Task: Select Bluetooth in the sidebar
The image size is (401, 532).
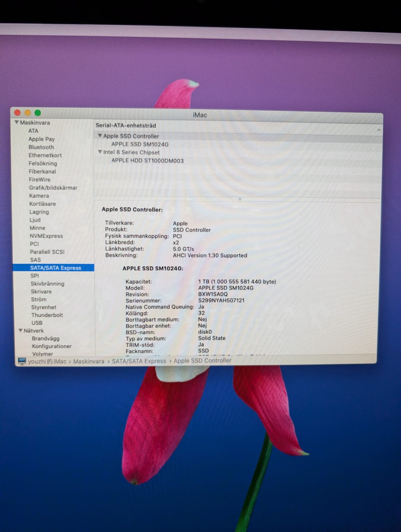Action: pyautogui.click(x=41, y=147)
